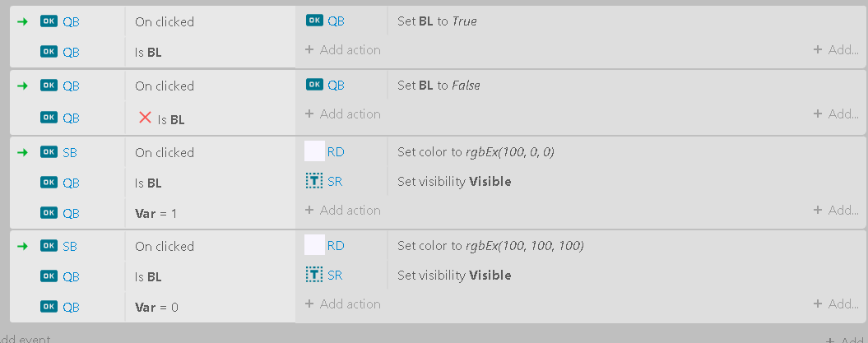Image resolution: width=868 pixels, height=343 pixels.
Task: Click the red X inverted marker on 'Is BL'
Action: pos(145,118)
